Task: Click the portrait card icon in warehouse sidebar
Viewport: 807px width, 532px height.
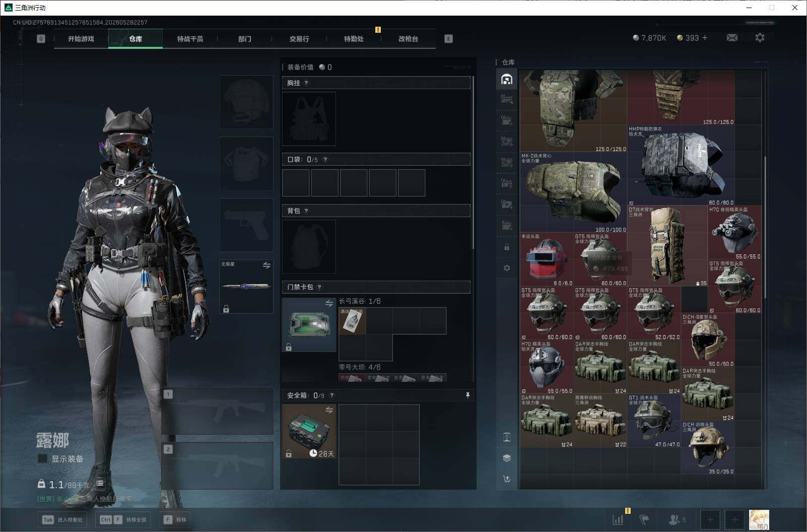Action: [x=507, y=437]
